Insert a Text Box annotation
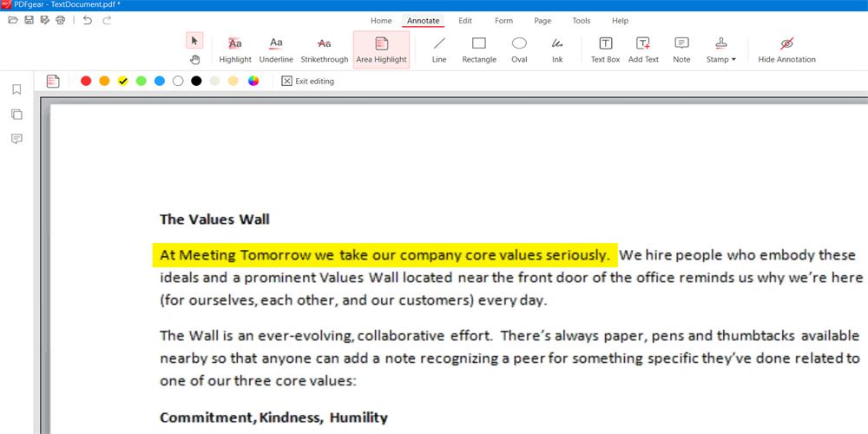Screen dimensions: 868x434 pyautogui.click(x=605, y=49)
